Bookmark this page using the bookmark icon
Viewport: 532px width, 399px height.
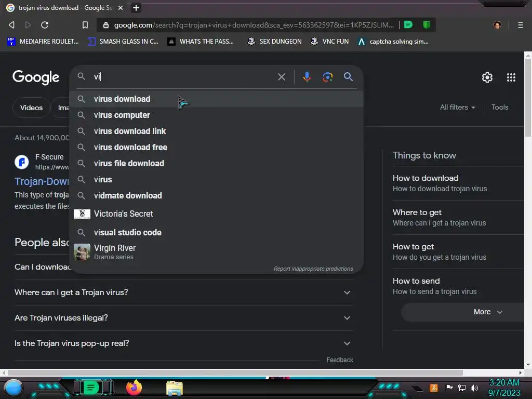(85, 25)
